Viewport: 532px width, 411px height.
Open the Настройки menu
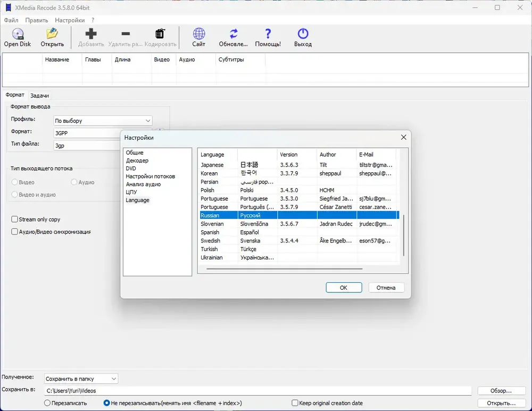[x=70, y=20]
